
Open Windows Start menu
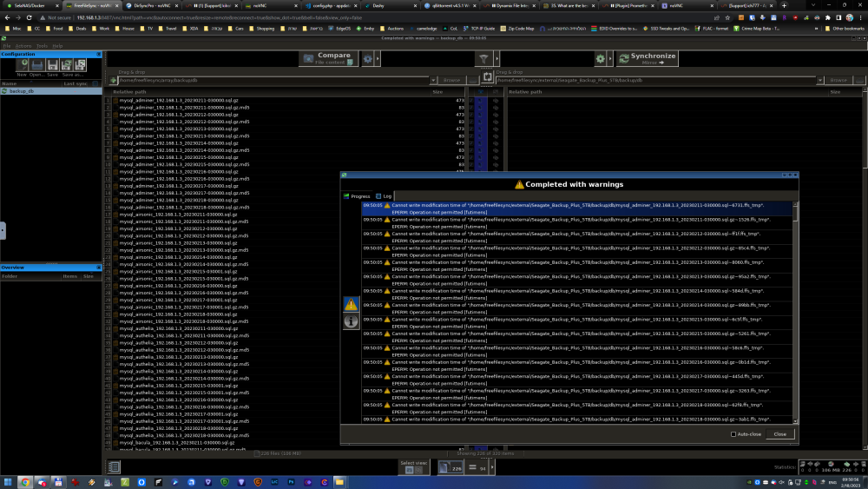click(x=8, y=482)
